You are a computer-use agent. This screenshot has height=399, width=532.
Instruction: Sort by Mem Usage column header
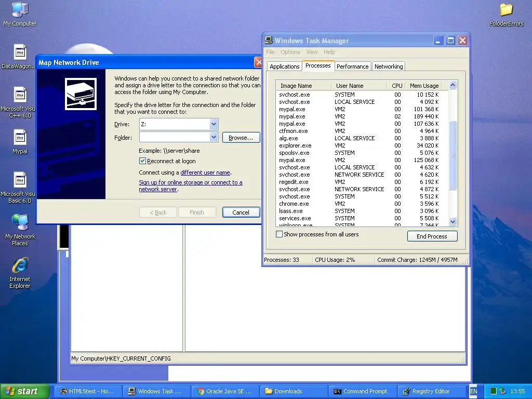pos(424,86)
